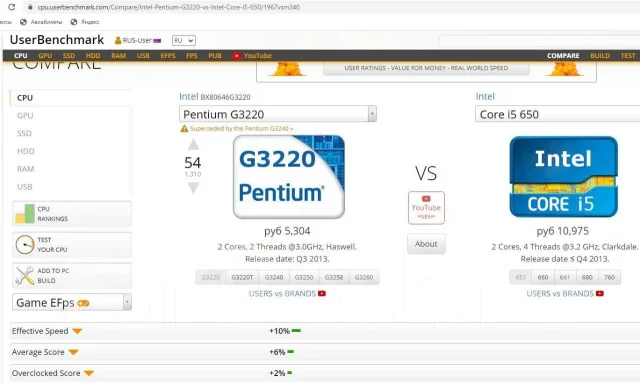Choose 760 variant button
This screenshot has width=640, height=385.
609,277
